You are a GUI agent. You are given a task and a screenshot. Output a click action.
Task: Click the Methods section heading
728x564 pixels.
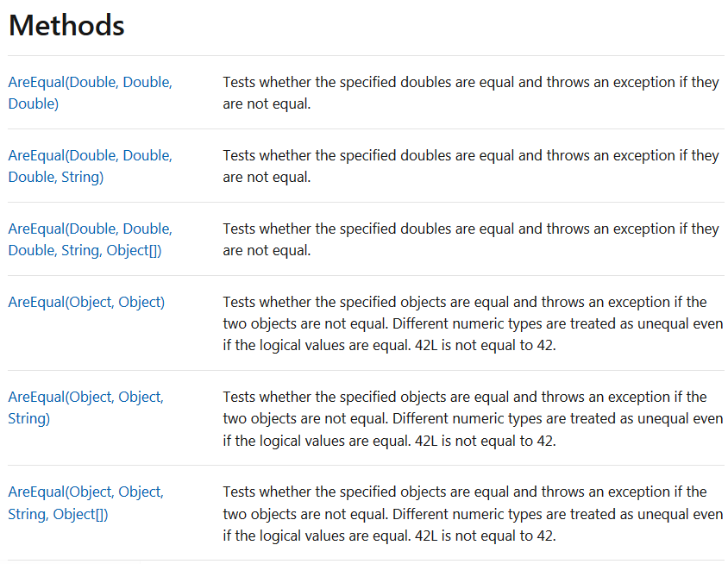tap(66, 25)
